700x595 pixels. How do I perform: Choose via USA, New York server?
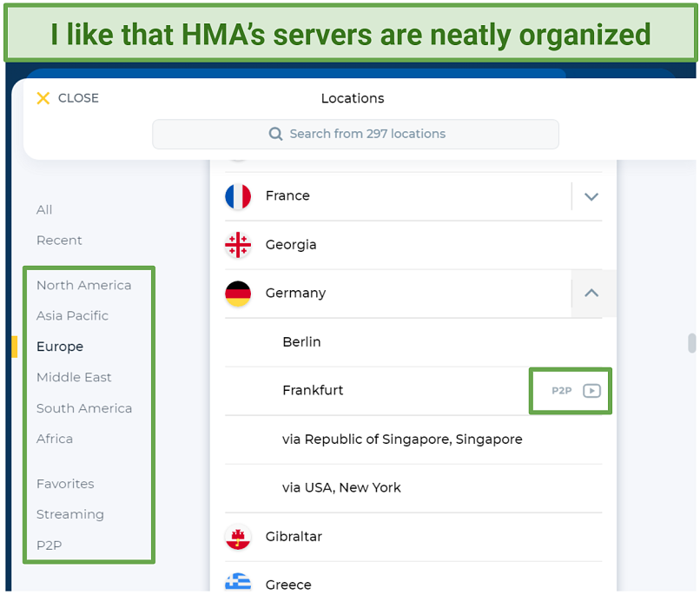[413, 488]
